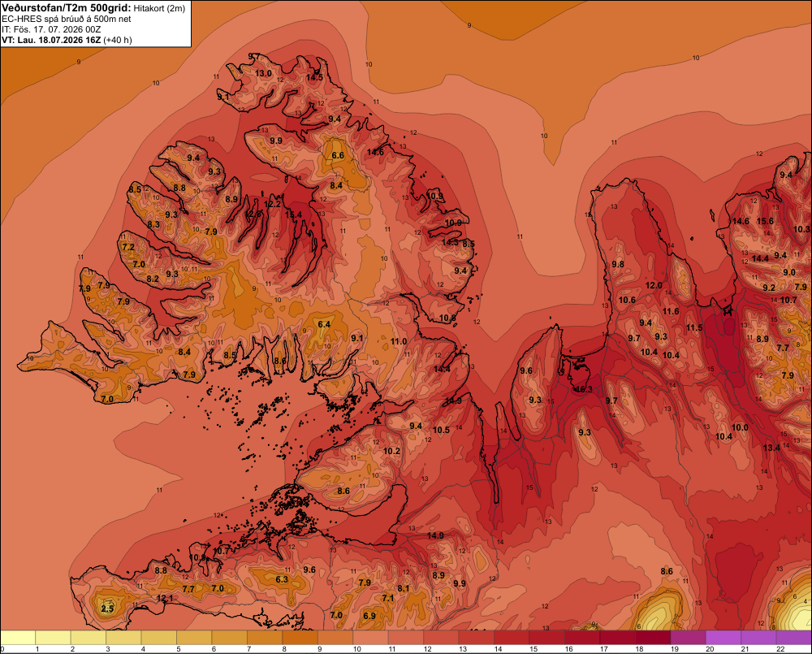The image size is (812, 654).
Task: Click the '15.4' temperature label
Action: click(293, 214)
